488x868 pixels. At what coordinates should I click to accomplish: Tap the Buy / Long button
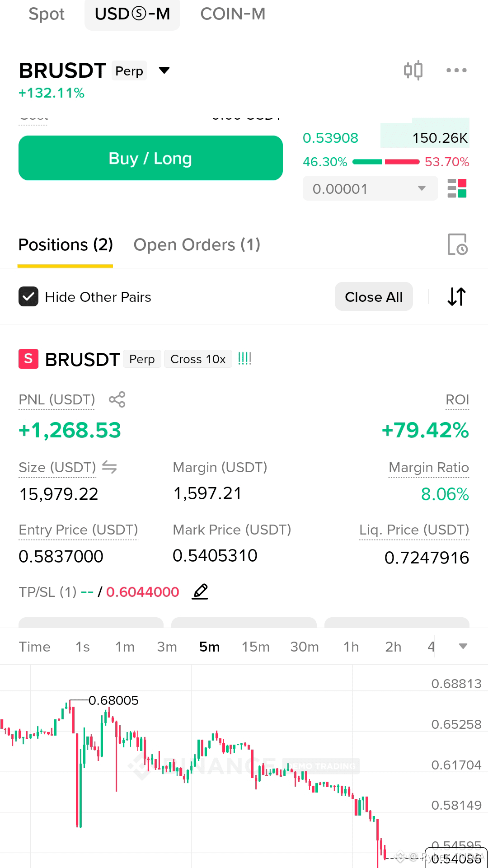coord(150,158)
